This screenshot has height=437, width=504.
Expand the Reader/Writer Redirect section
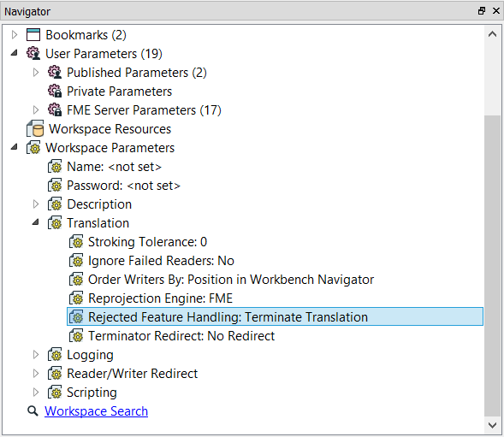(36, 374)
